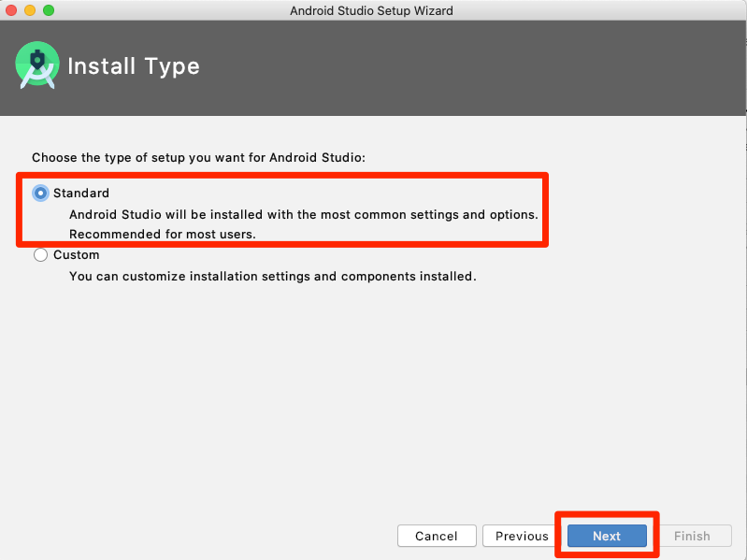747x560 pixels.
Task: Click the disabled Finish button
Action: (x=692, y=536)
